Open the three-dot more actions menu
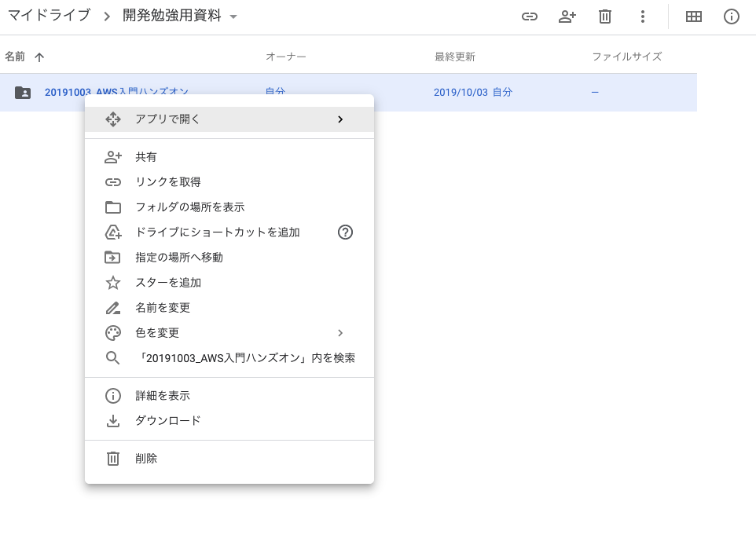 click(643, 16)
